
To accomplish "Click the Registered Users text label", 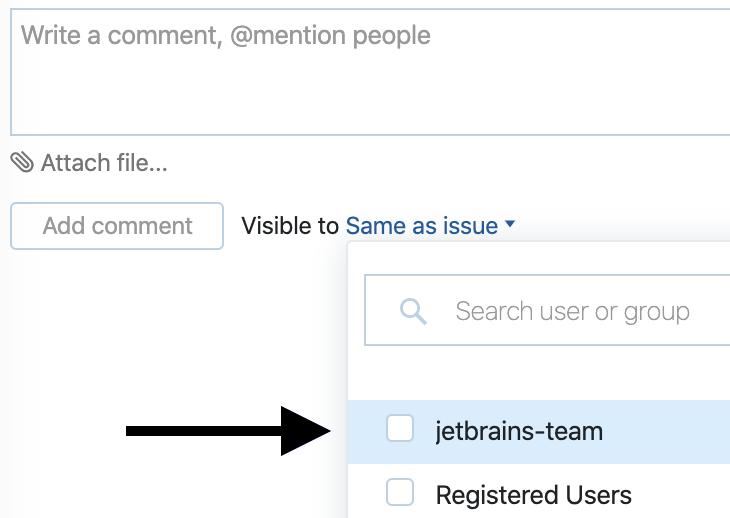I will pos(533,495).
